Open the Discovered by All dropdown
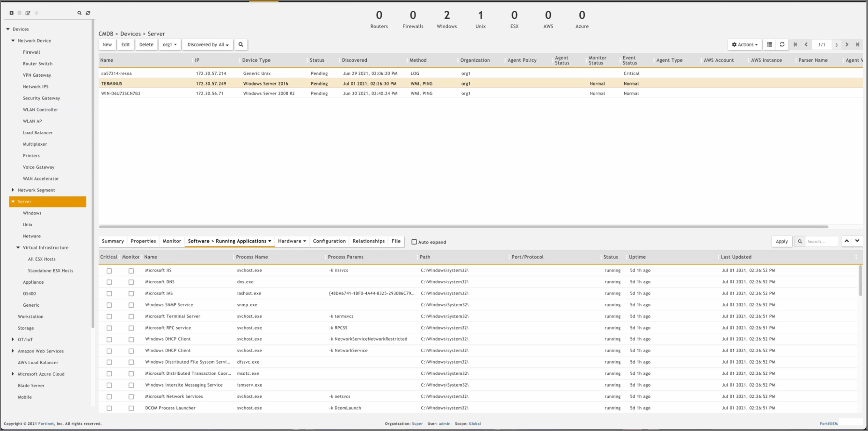868x431 pixels. tap(208, 45)
